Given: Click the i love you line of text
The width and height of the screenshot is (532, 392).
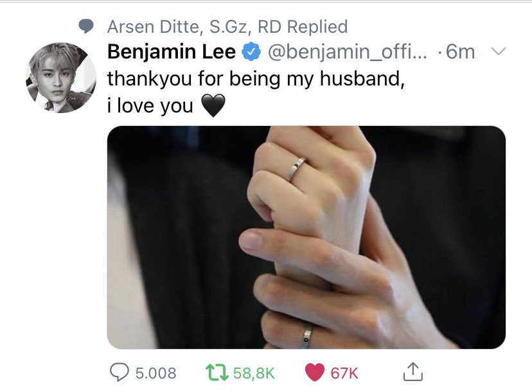Looking at the screenshot, I should tap(150, 105).
